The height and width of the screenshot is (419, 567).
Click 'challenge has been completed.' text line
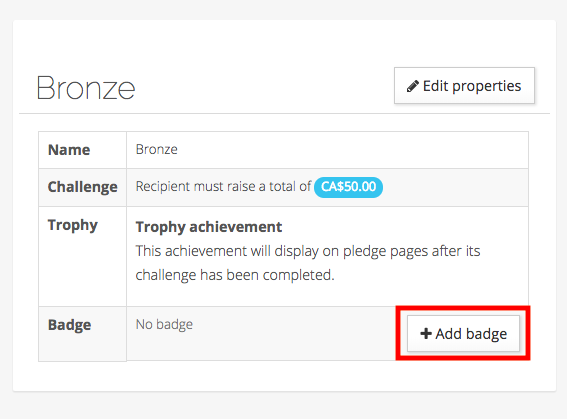pyautogui.click(x=235, y=275)
